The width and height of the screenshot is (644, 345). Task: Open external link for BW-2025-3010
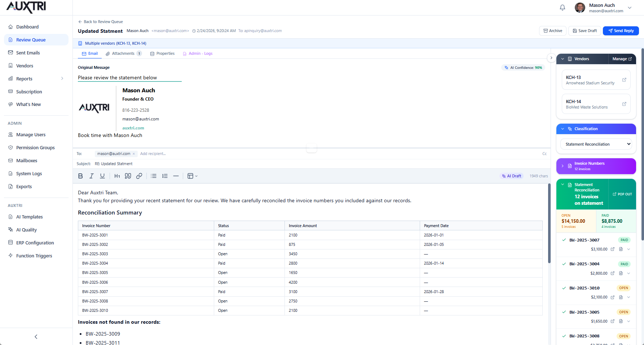[x=612, y=297]
